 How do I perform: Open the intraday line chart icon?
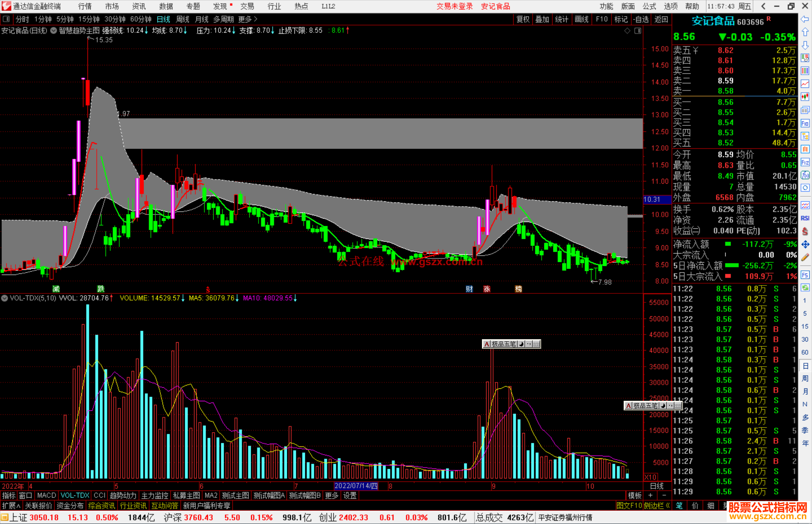(805, 84)
